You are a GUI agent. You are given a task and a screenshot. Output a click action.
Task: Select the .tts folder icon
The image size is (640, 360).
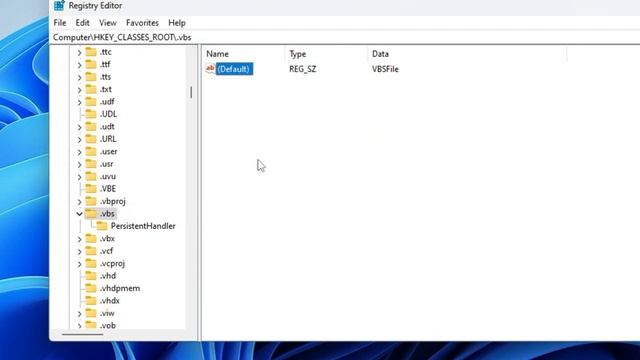point(91,77)
